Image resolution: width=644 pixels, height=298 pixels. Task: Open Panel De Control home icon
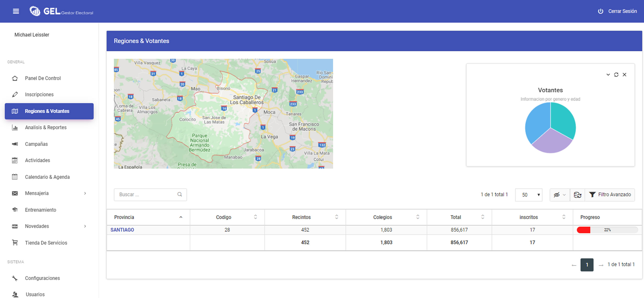coord(15,78)
